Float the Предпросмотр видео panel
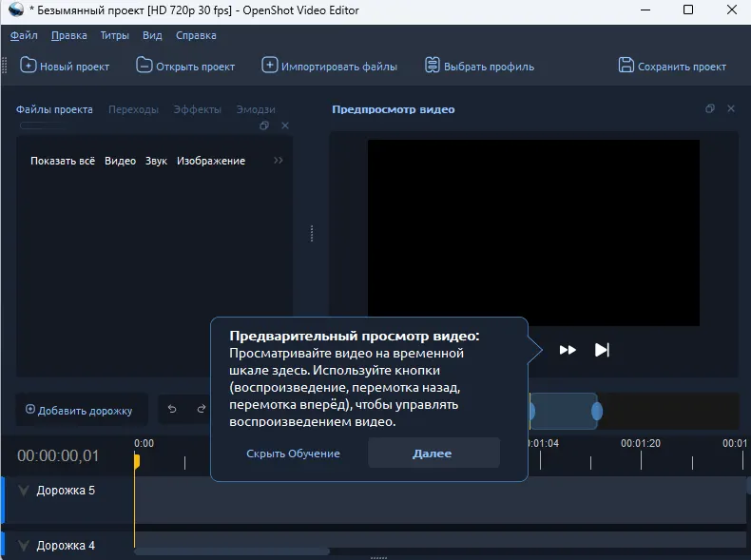This screenshot has height=560, width=751. 710,109
